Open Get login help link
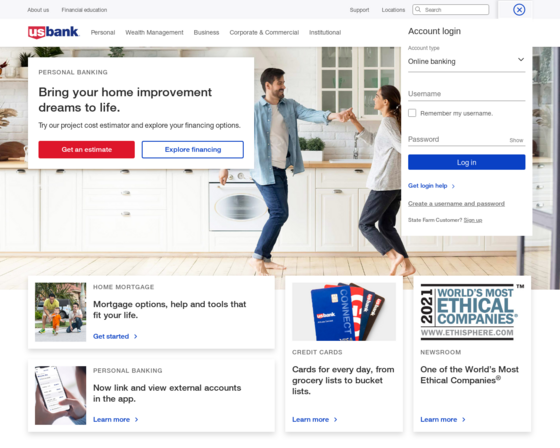The width and height of the screenshot is (560, 448). click(428, 186)
